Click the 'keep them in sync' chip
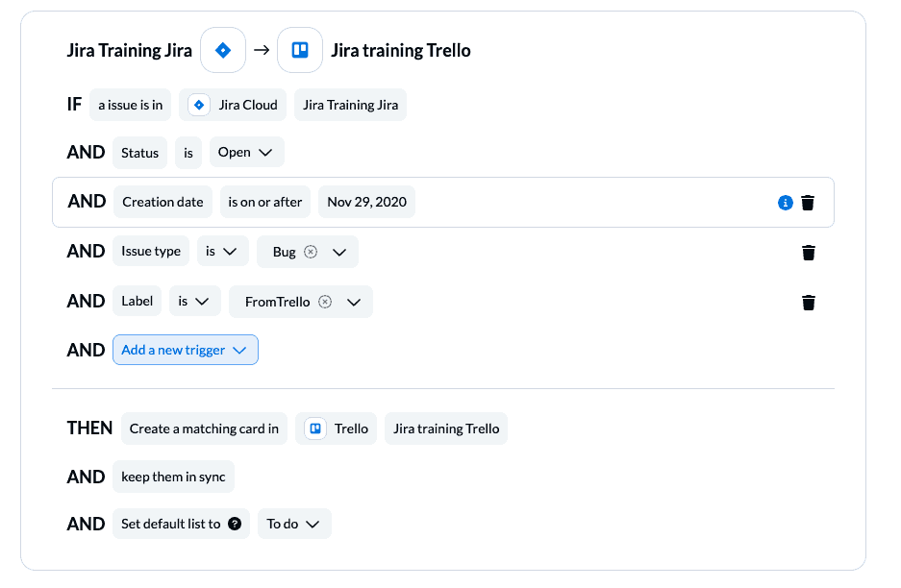Image resolution: width=901 pixels, height=588 pixels. tap(173, 477)
